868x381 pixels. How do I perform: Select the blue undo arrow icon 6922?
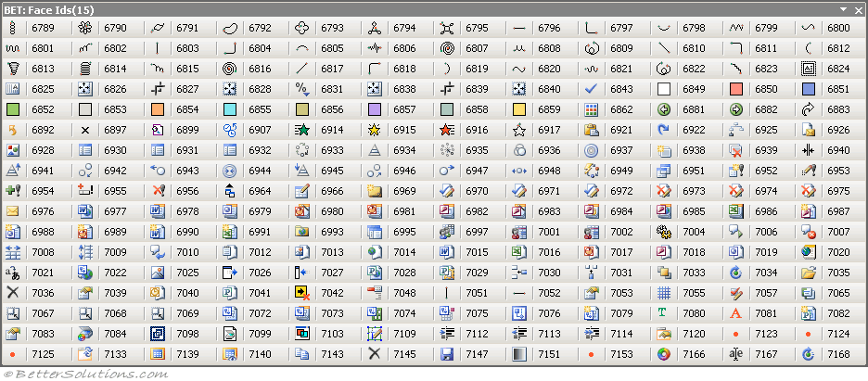[664, 130]
